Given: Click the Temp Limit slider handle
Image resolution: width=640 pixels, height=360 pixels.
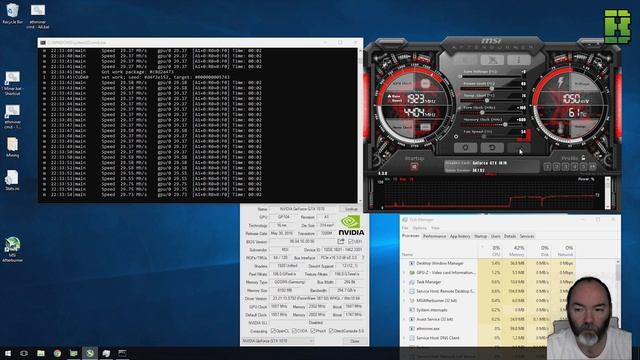Looking at the screenshot, I should [x=487, y=100].
